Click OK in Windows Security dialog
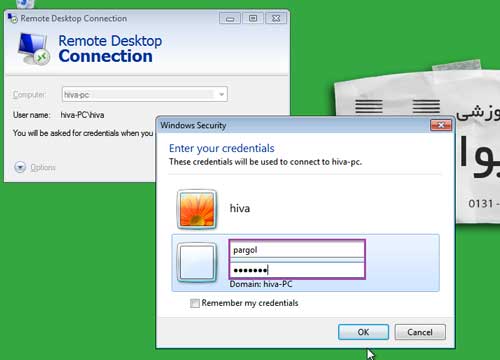The image size is (500, 360). click(363, 332)
